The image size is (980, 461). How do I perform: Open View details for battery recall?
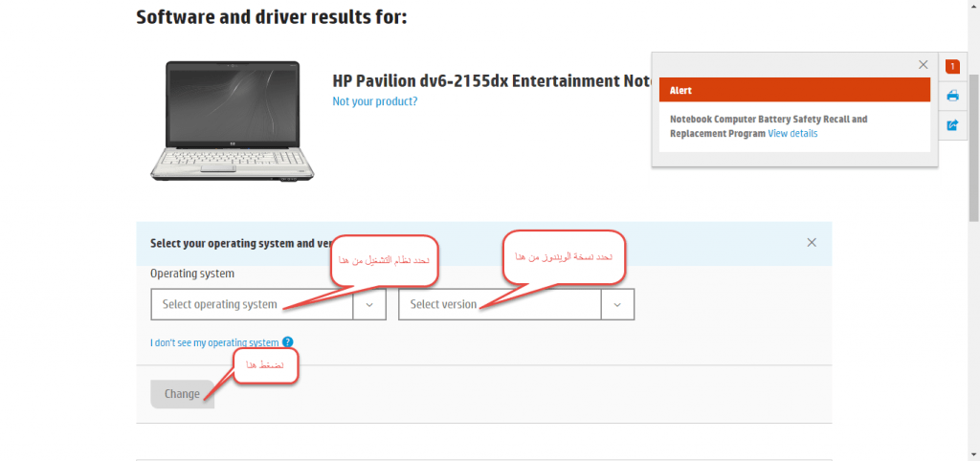[792, 134]
